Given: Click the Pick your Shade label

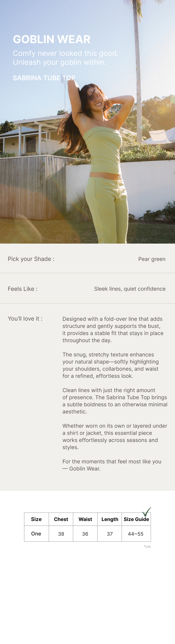Looking at the screenshot, I should tap(31, 259).
